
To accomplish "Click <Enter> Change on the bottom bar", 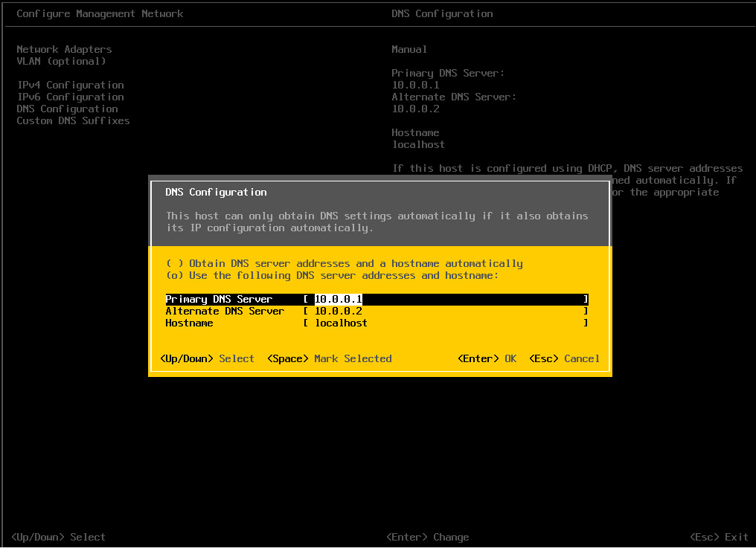I will click(427, 537).
